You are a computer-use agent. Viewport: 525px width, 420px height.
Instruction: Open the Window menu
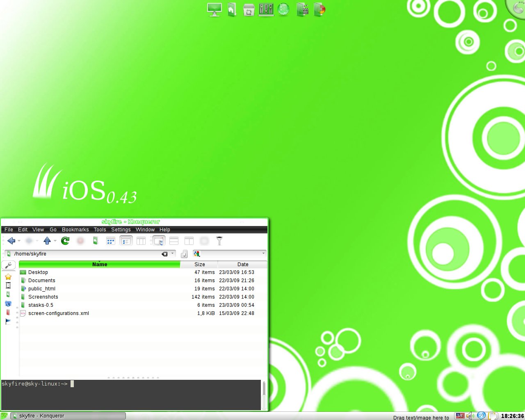pos(145,230)
